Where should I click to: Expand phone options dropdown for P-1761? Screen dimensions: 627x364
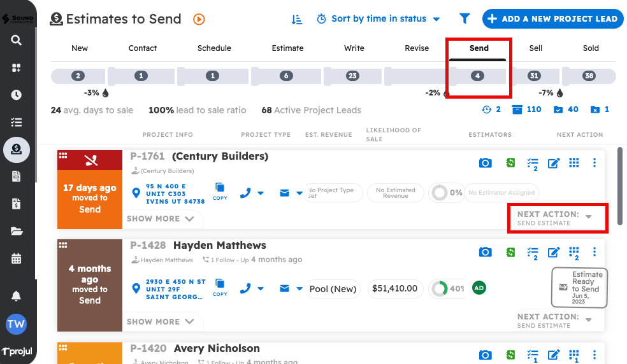pos(261,193)
